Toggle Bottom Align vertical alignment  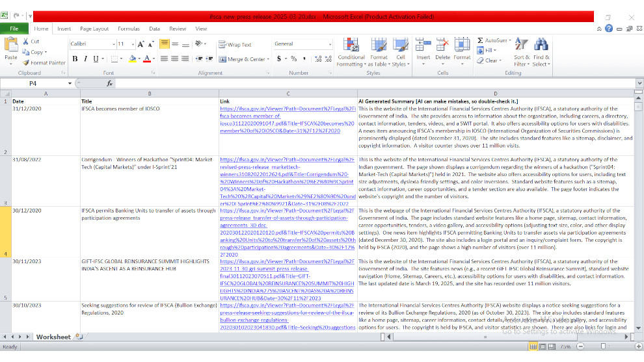[x=185, y=44]
